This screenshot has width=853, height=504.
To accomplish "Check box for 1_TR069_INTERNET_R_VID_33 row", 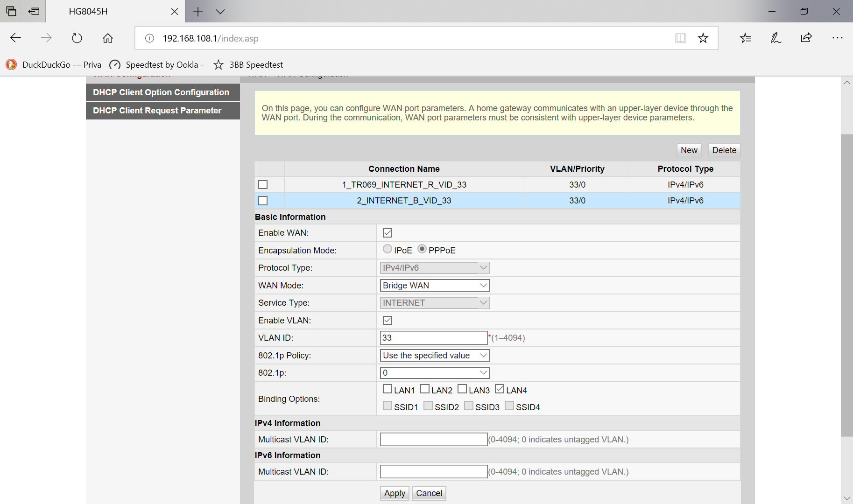I will coord(263,185).
